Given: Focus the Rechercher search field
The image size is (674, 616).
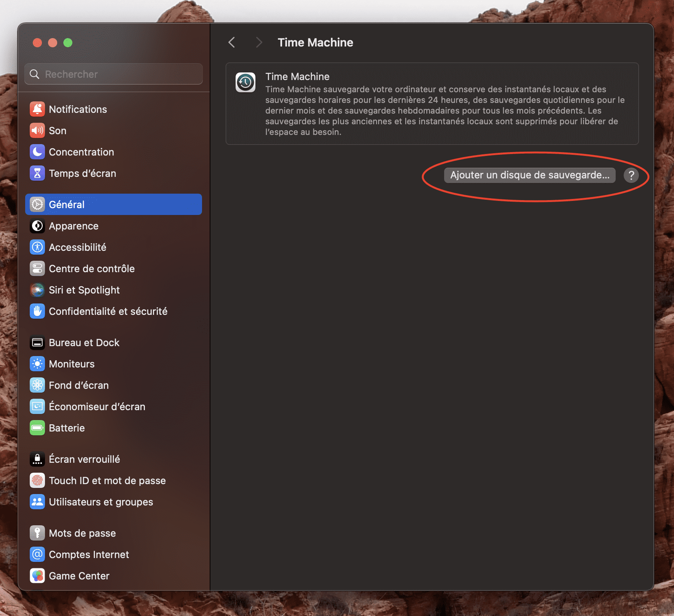Looking at the screenshot, I should (114, 74).
